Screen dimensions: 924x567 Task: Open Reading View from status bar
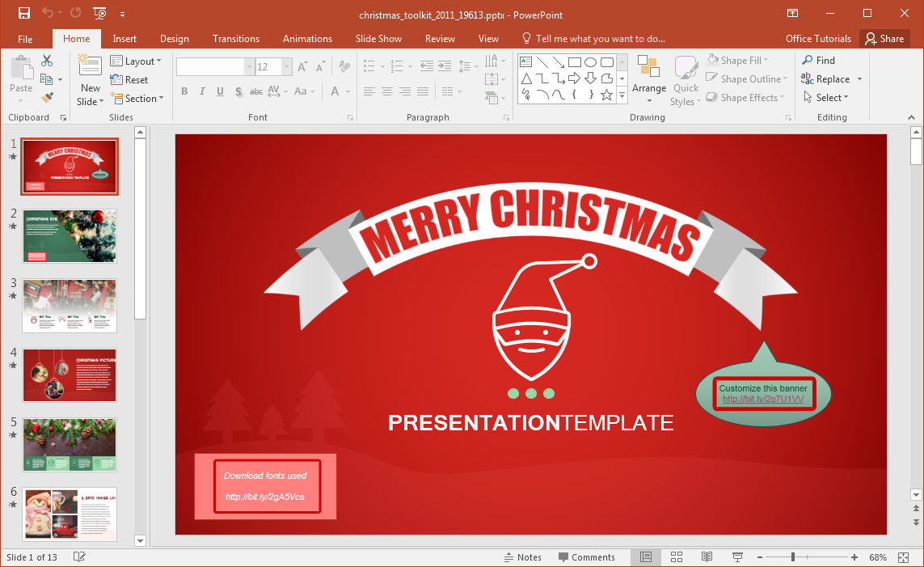pos(707,557)
